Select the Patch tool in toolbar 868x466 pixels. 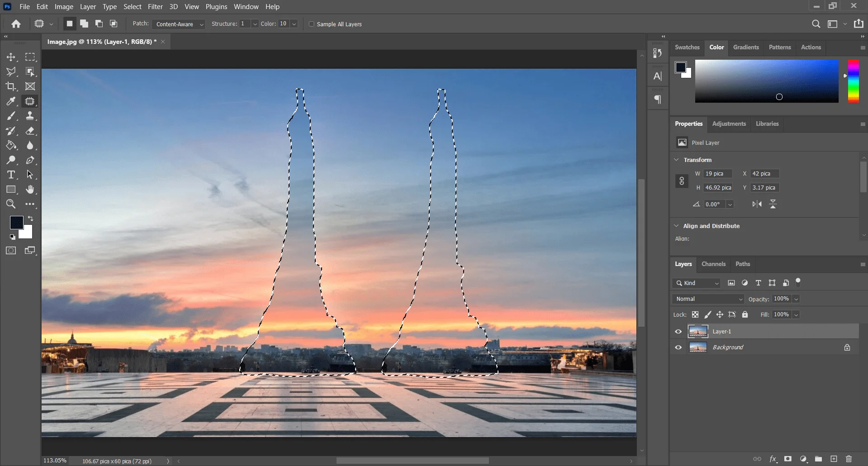[x=30, y=101]
